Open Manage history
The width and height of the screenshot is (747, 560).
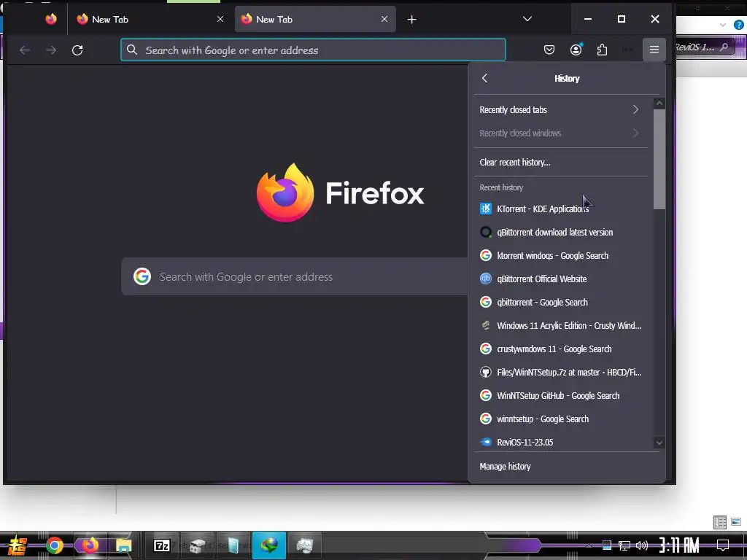click(565, 467)
